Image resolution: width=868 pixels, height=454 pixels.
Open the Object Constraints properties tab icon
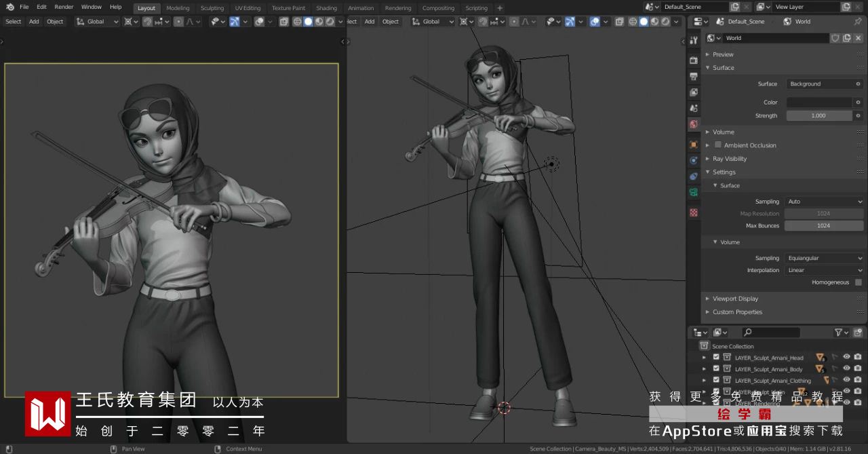694,176
